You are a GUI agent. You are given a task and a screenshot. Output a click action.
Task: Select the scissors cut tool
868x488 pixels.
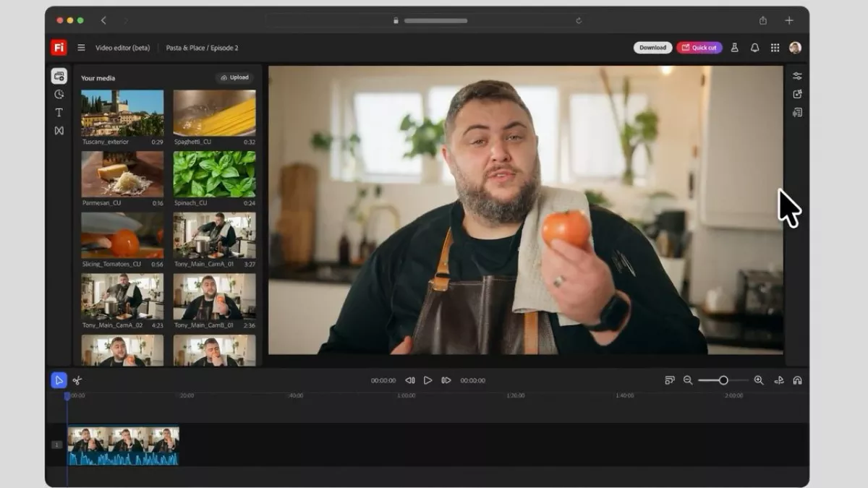point(77,380)
